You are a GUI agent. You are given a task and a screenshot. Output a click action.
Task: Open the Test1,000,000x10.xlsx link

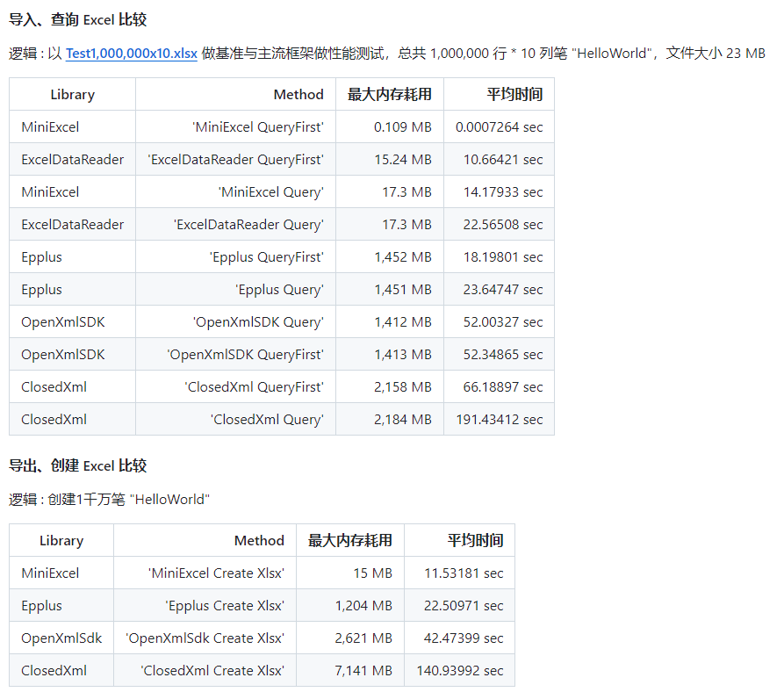(132, 54)
